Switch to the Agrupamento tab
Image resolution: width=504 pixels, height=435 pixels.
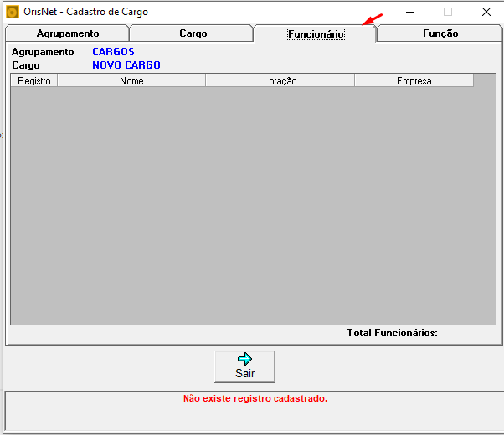[67, 33]
